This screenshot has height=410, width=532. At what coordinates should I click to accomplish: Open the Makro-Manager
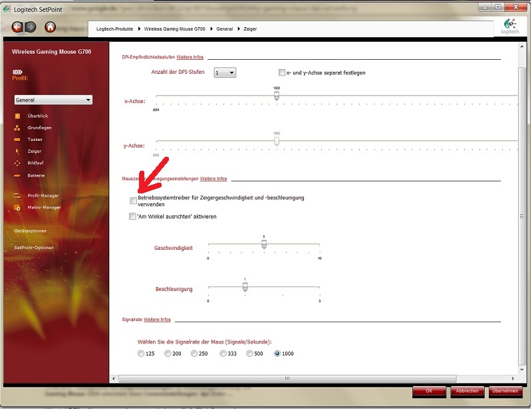click(x=44, y=207)
